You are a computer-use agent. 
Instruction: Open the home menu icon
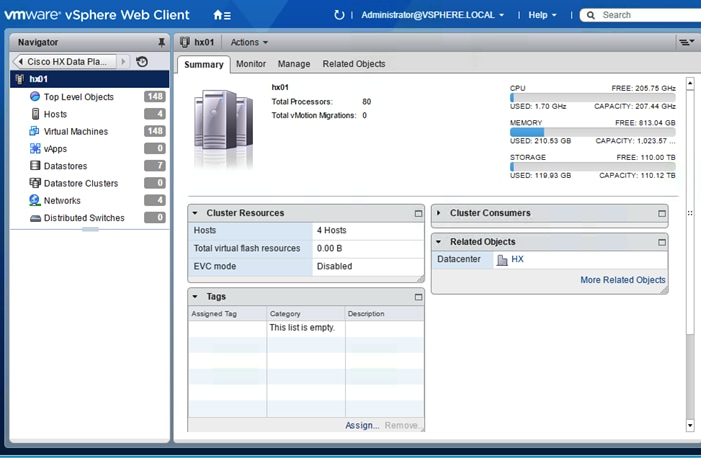(222, 15)
